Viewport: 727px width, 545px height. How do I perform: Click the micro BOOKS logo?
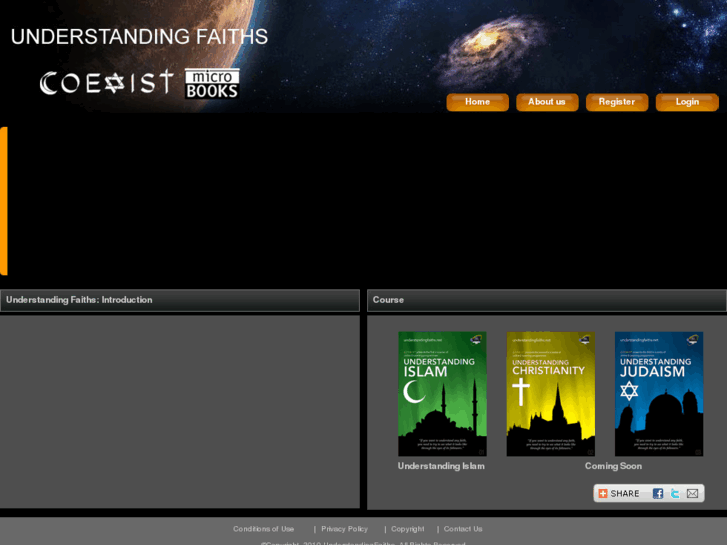(212, 83)
